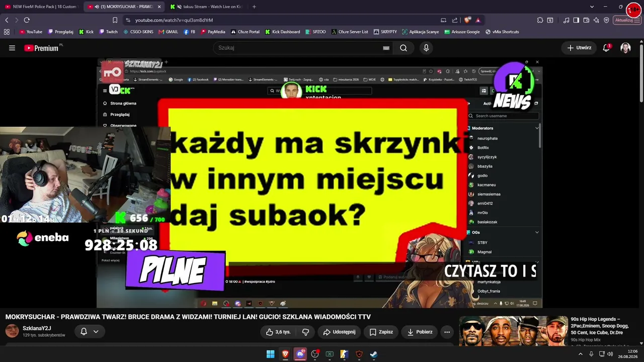The image size is (644, 362).
Task: Open GMAIL bookmark
Action: coord(169,32)
